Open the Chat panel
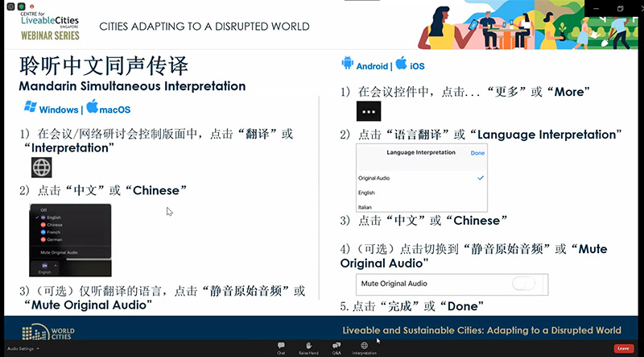 click(x=281, y=347)
